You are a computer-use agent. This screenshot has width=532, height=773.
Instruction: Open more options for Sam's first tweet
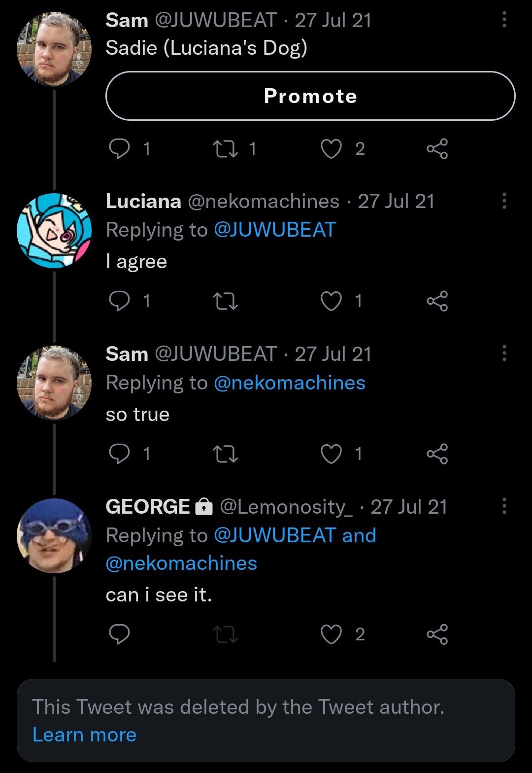point(504,20)
